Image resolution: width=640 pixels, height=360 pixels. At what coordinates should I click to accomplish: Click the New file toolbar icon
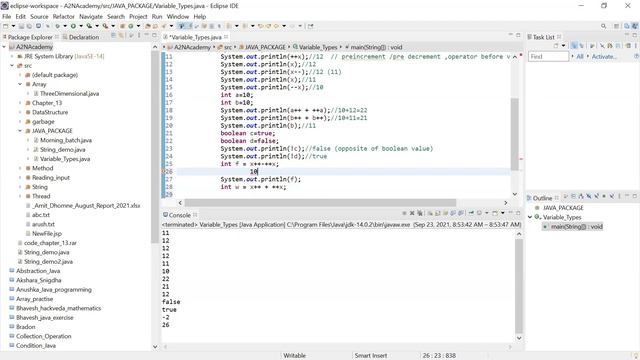tap(5, 26)
